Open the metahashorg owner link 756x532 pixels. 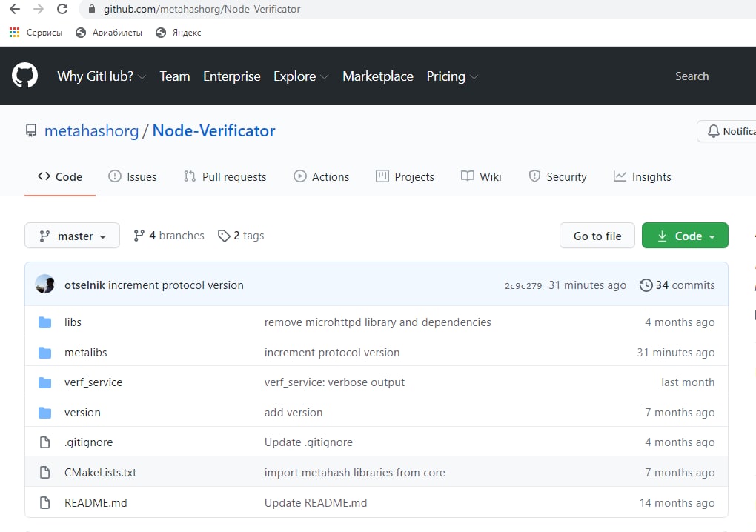[92, 130]
